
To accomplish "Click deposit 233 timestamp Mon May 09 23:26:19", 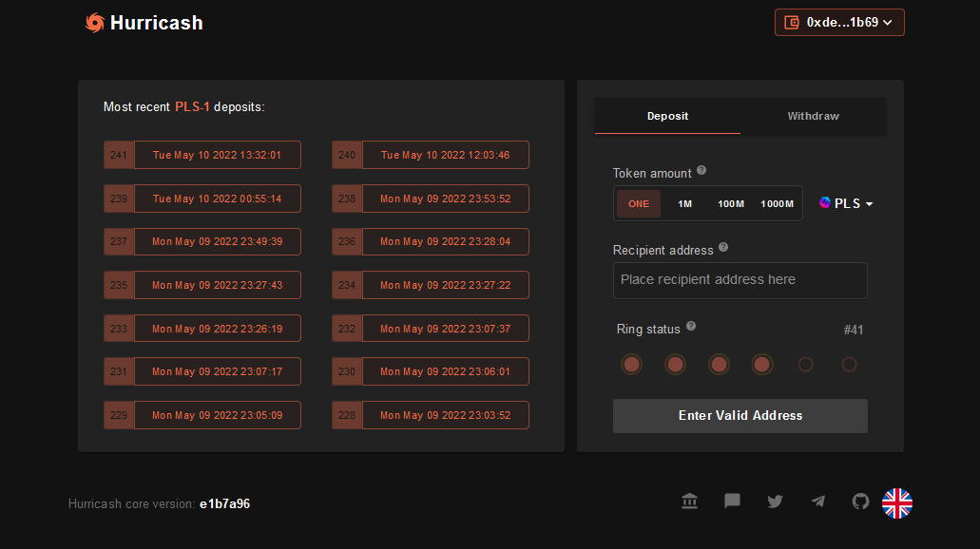I will tap(218, 329).
